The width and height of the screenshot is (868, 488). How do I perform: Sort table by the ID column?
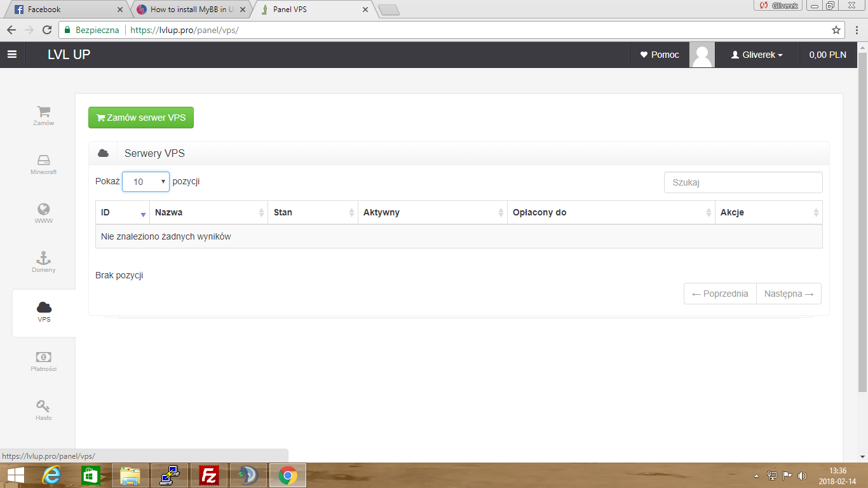122,212
